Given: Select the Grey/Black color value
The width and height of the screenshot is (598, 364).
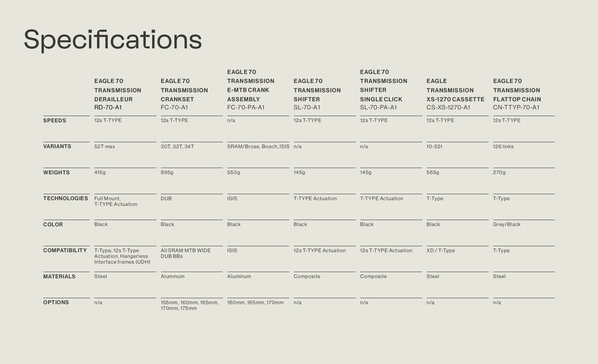Looking at the screenshot, I should pos(507,225).
